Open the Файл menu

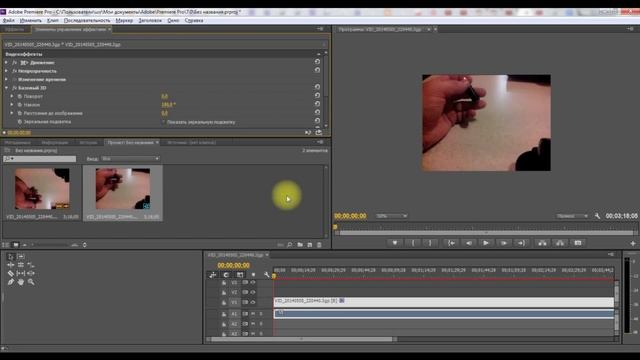[x=9, y=20]
